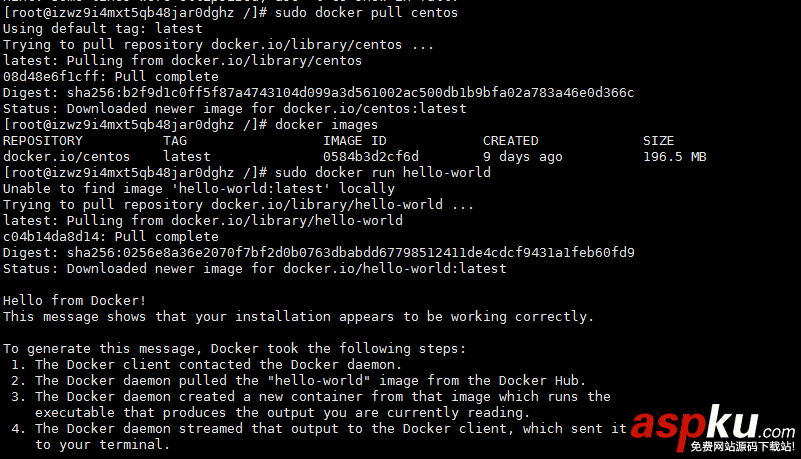Image resolution: width=801 pixels, height=459 pixels.
Task: Select the SIZE column header
Action: tap(658, 141)
